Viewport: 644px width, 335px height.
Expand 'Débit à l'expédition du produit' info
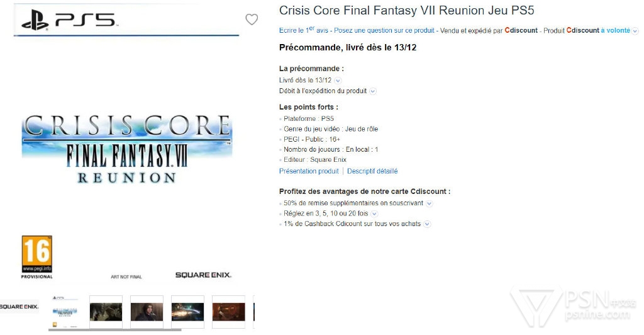[x=372, y=91]
